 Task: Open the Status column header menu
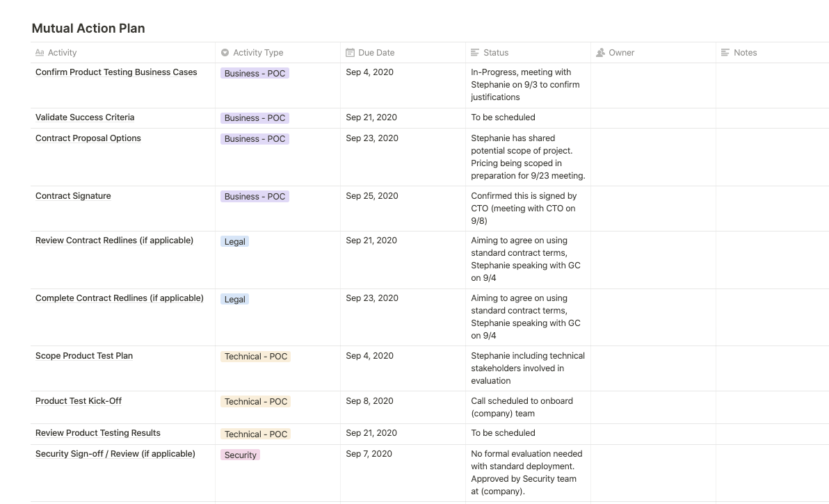(x=496, y=53)
